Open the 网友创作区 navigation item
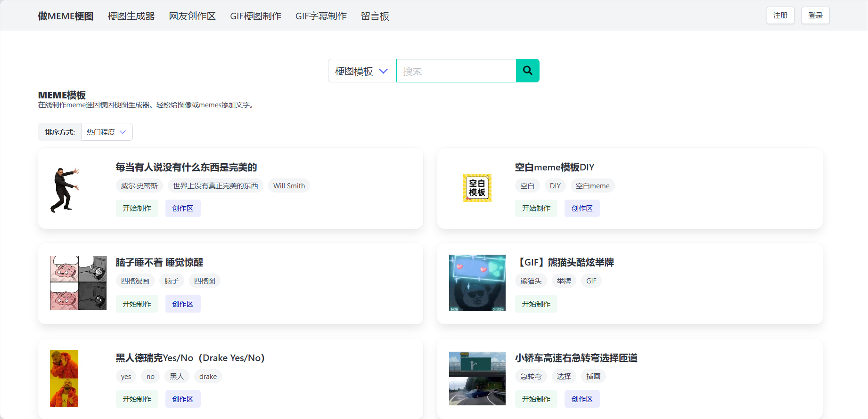 click(x=192, y=16)
